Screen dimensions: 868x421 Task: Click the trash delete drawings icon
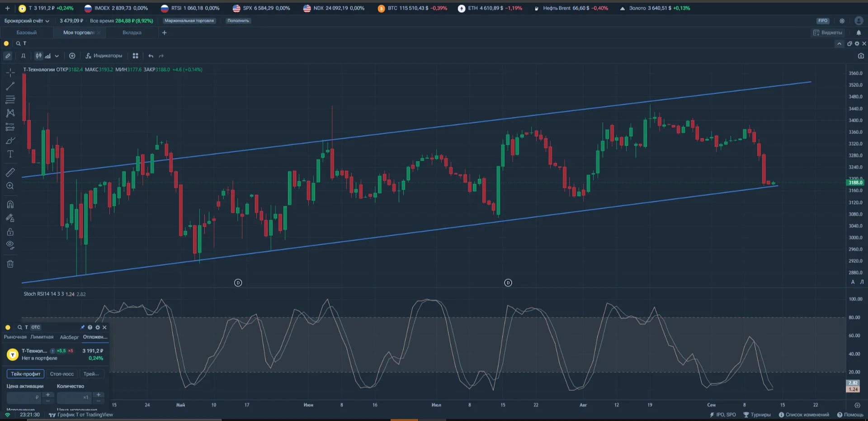pos(10,264)
